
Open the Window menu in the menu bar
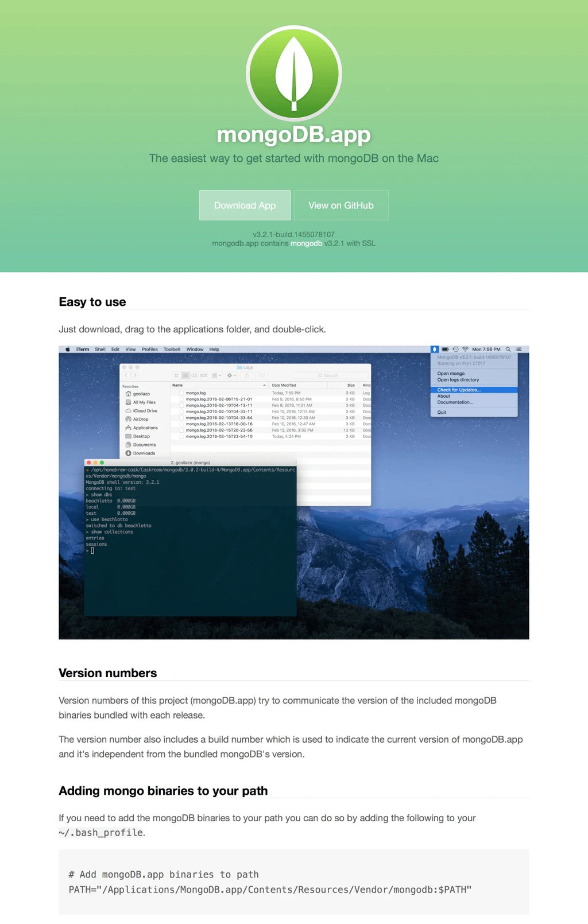(x=195, y=349)
